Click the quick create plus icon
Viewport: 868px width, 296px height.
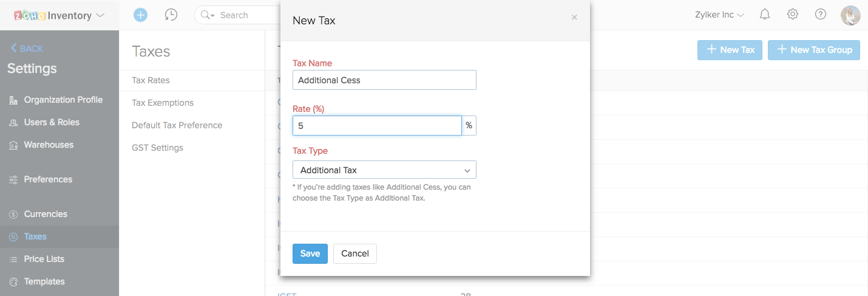tap(140, 15)
